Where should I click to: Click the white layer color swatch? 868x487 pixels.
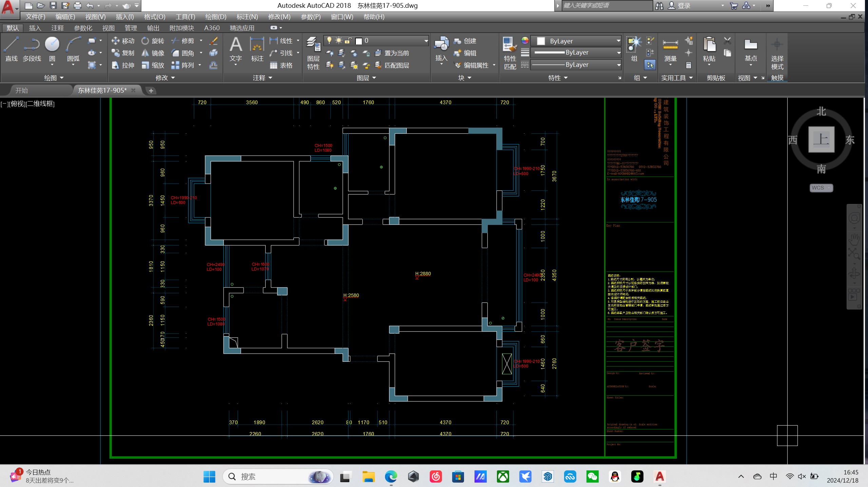(359, 41)
